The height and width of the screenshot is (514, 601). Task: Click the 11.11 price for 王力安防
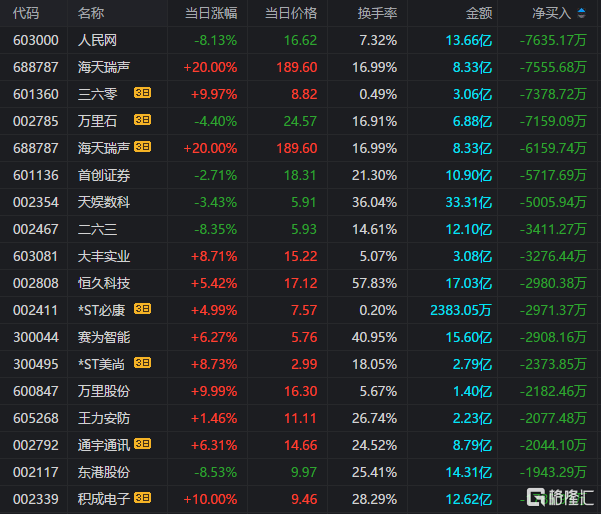point(300,418)
